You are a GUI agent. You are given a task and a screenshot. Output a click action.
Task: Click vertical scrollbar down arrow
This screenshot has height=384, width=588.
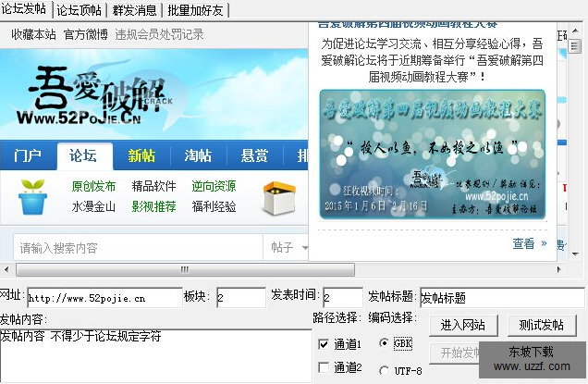click(x=575, y=254)
